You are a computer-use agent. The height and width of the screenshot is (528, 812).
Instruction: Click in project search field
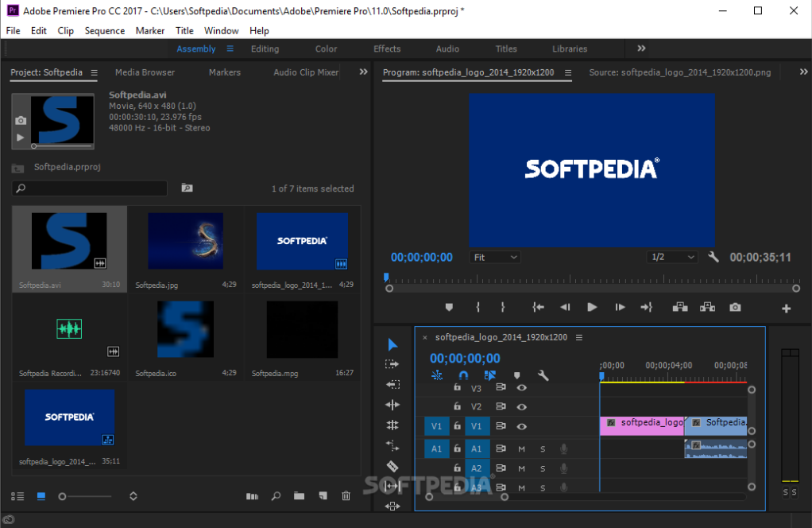pos(90,188)
